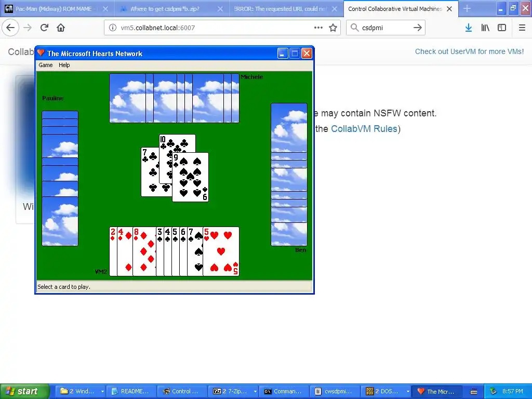The height and width of the screenshot is (399, 532).
Task: Expand the 2 DOS taskbar group
Action: click(386, 391)
